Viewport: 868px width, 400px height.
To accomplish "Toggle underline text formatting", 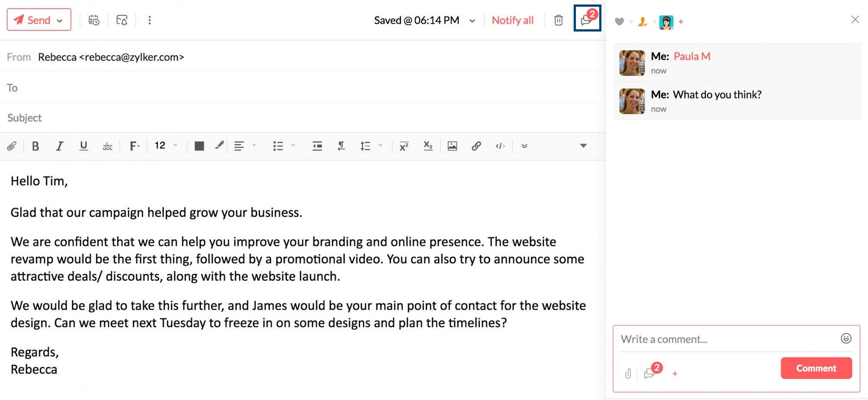I will coord(84,146).
